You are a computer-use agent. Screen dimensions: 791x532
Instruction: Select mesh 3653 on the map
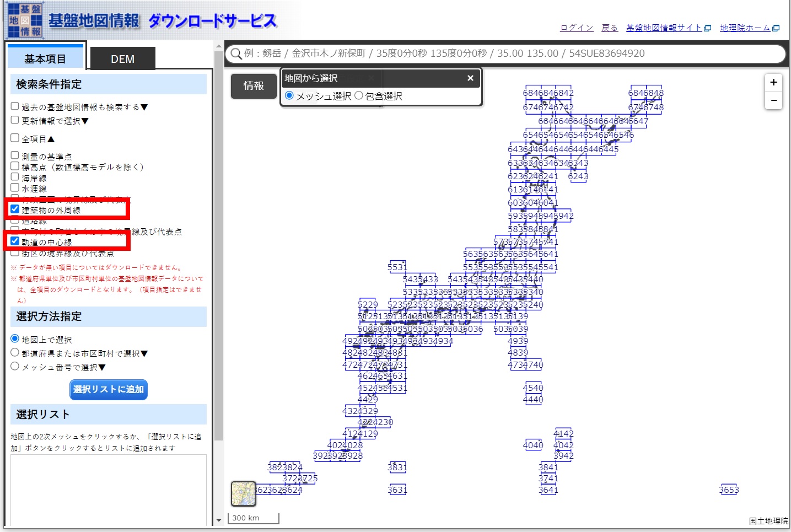point(729,490)
